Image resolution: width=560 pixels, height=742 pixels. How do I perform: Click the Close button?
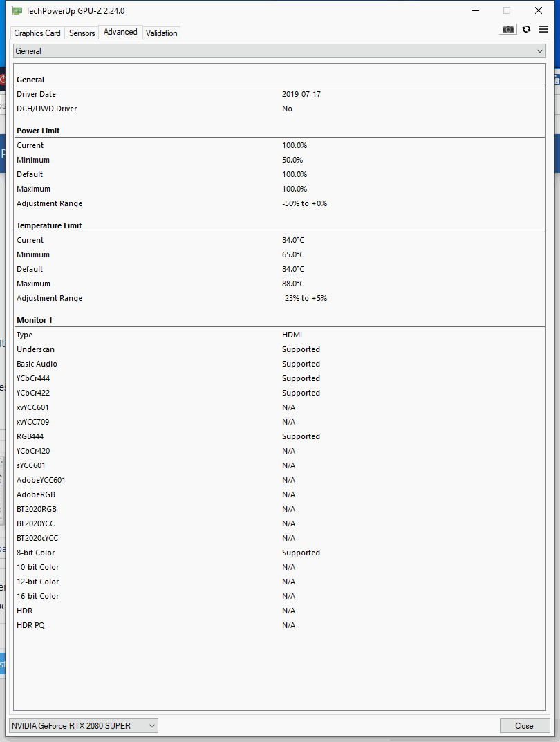click(525, 726)
